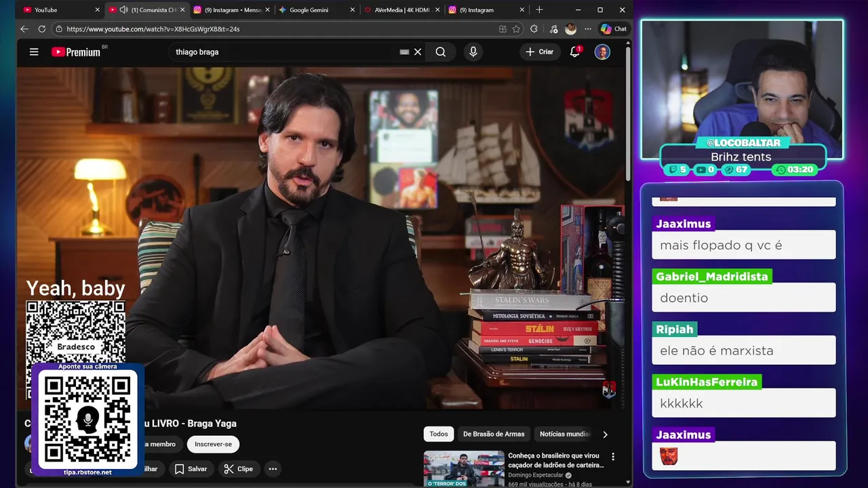This screenshot has height=488, width=868.
Task: Open Domingo Espetacular recommended video thumbnail
Action: tap(464, 469)
